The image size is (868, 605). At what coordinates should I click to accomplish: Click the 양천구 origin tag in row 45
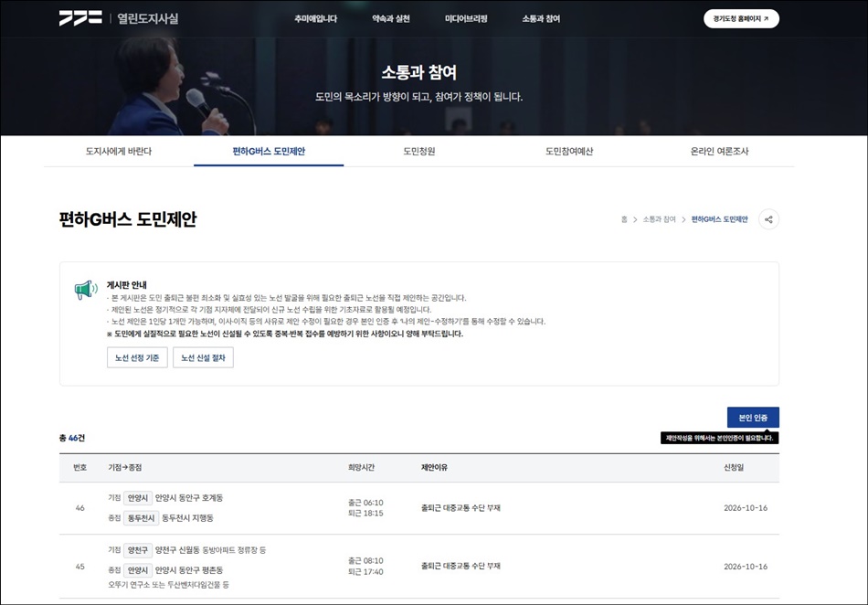click(138, 550)
